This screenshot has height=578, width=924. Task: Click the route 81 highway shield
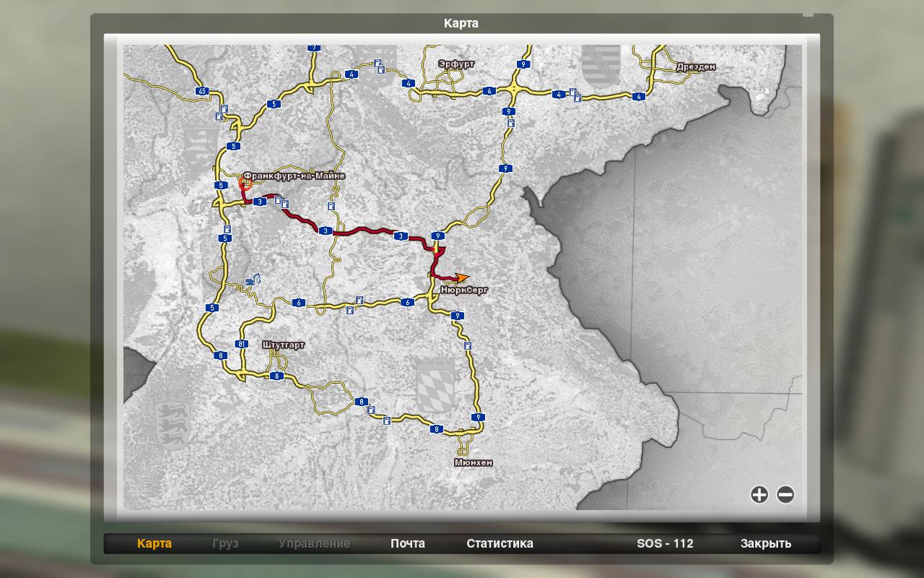point(242,343)
